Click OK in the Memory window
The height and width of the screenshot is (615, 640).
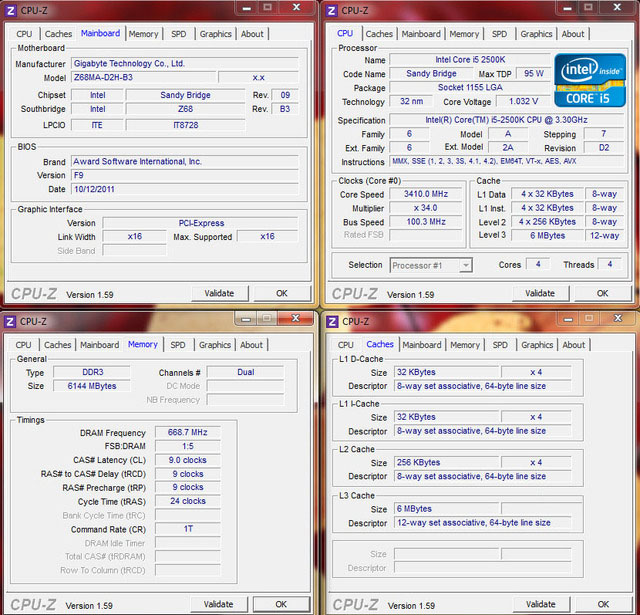pos(281,604)
